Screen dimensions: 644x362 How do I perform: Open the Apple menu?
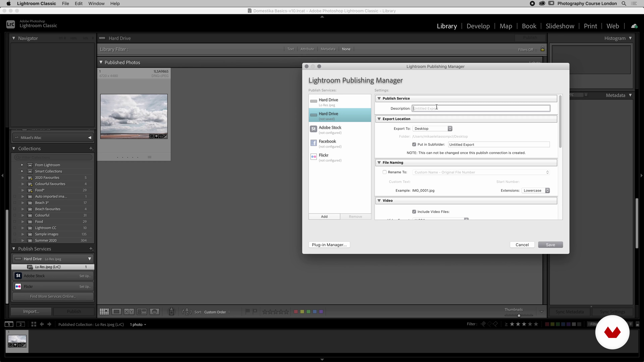click(9, 4)
